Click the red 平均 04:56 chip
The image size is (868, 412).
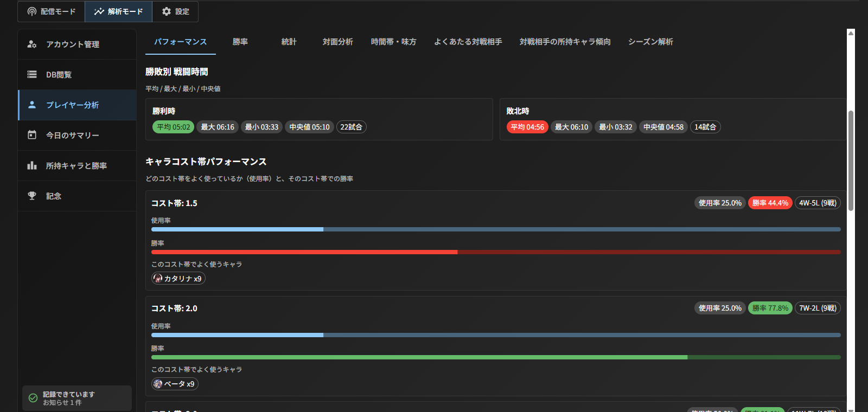(x=527, y=127)
